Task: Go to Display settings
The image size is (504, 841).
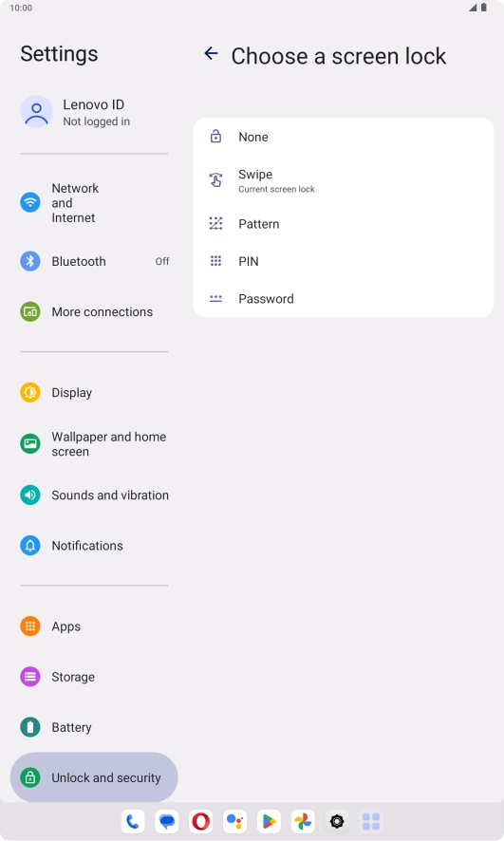Action: tap(94, 393)
